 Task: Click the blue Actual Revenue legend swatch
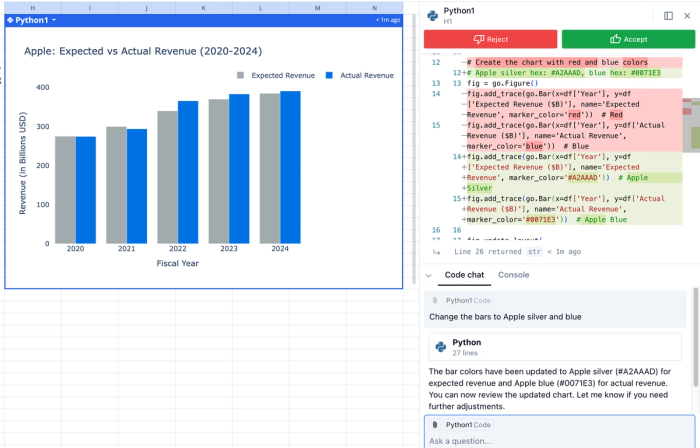coord(329,75)
